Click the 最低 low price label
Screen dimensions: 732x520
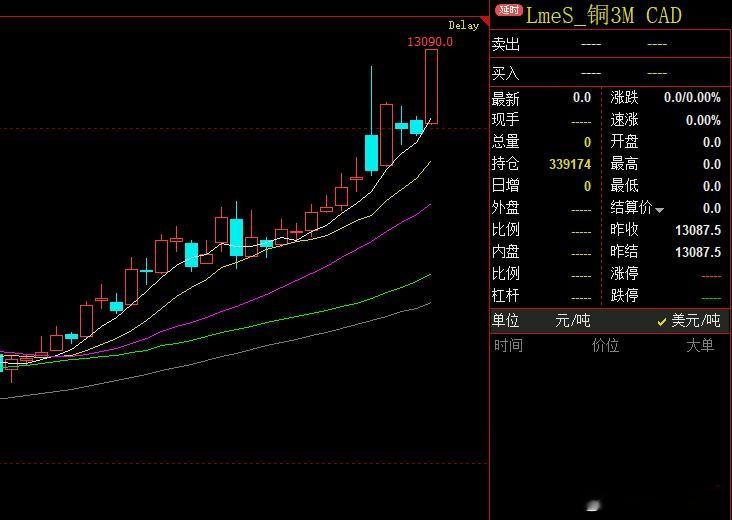pyautogui.click(x=624, y=185)
